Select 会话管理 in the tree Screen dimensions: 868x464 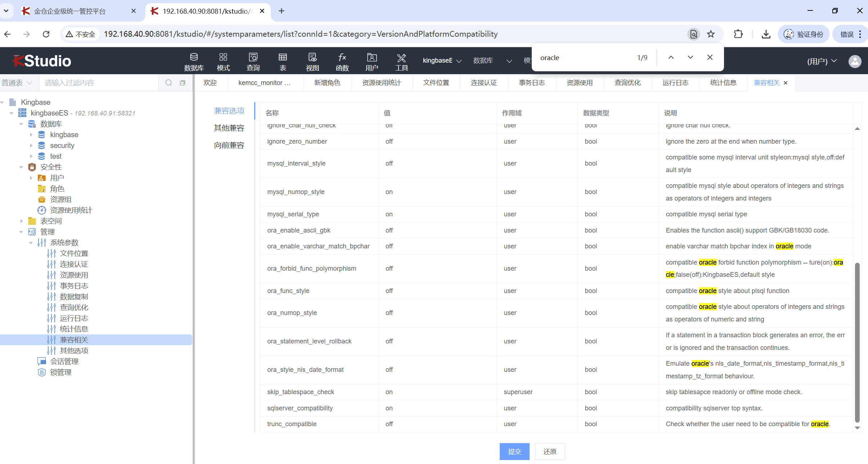[x=64, y=361]
